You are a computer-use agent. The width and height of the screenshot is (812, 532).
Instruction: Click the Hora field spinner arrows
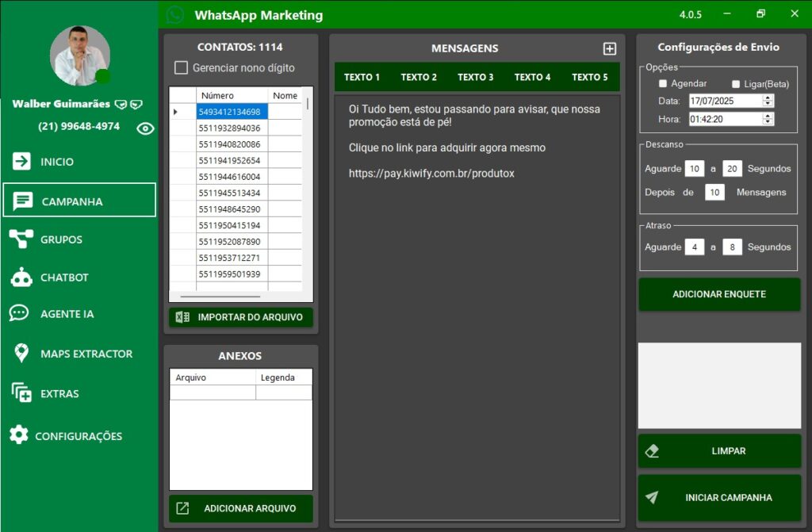(x=767, y=119)
